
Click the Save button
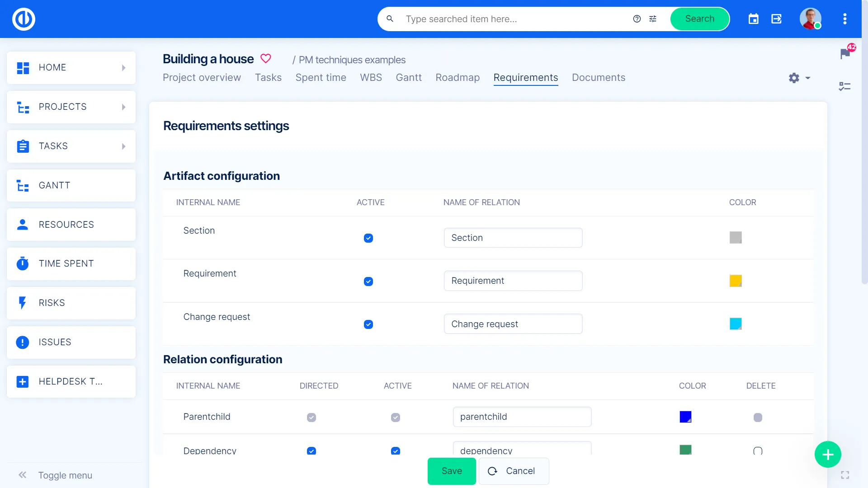[452, 471]
